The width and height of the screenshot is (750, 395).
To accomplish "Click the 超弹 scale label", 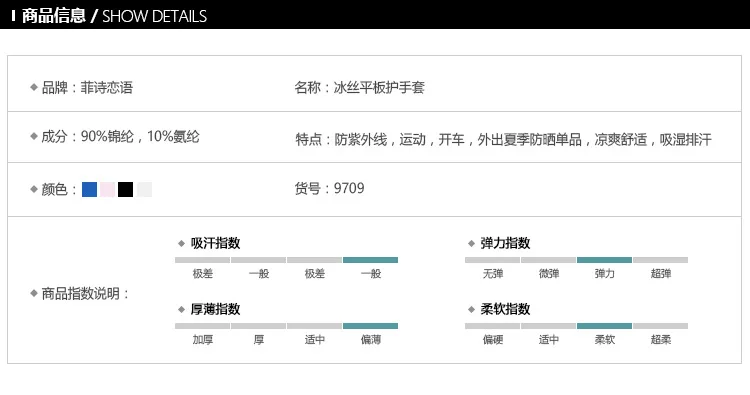I will point(661,274).
